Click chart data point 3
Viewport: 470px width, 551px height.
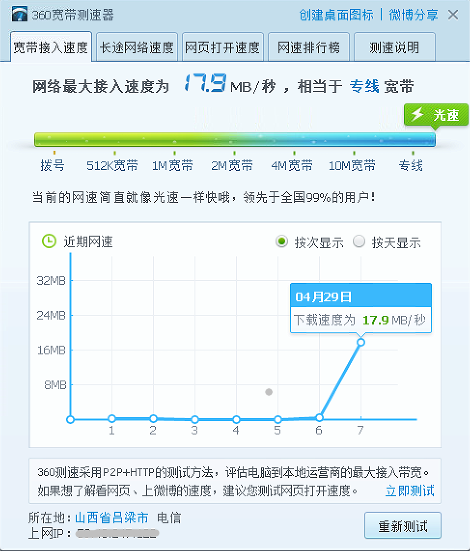195,419
